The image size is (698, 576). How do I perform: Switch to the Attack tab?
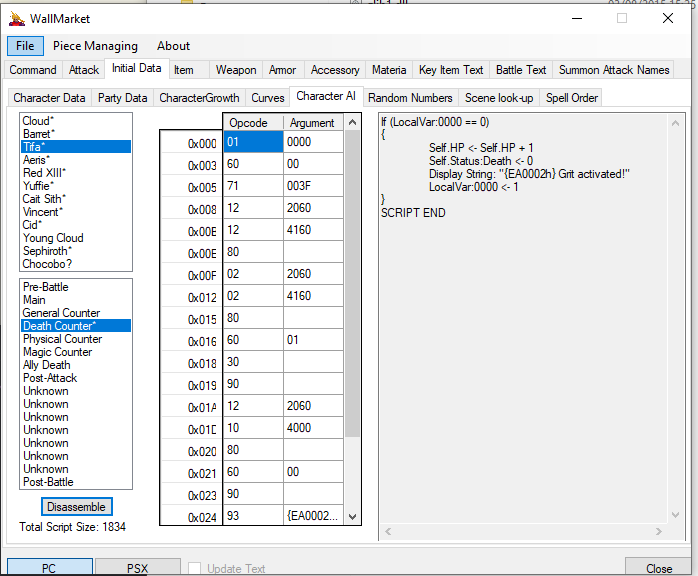tap(84, 70)
